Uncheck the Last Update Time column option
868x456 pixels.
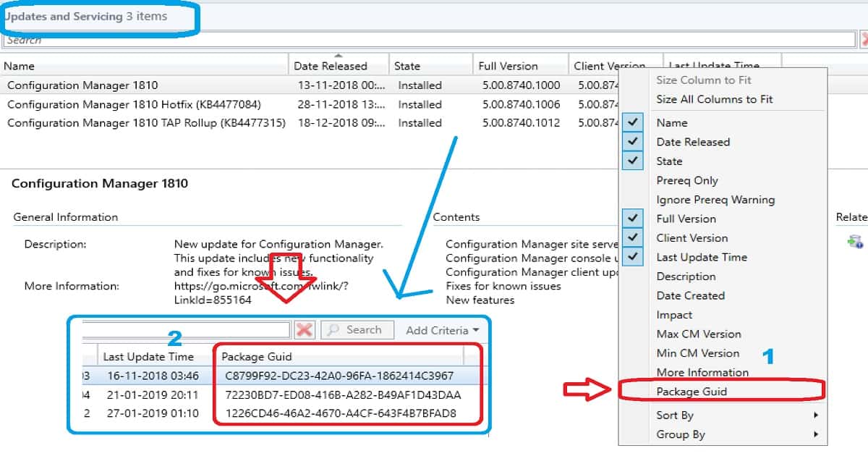pyautogui.click(x=702, y=257)
